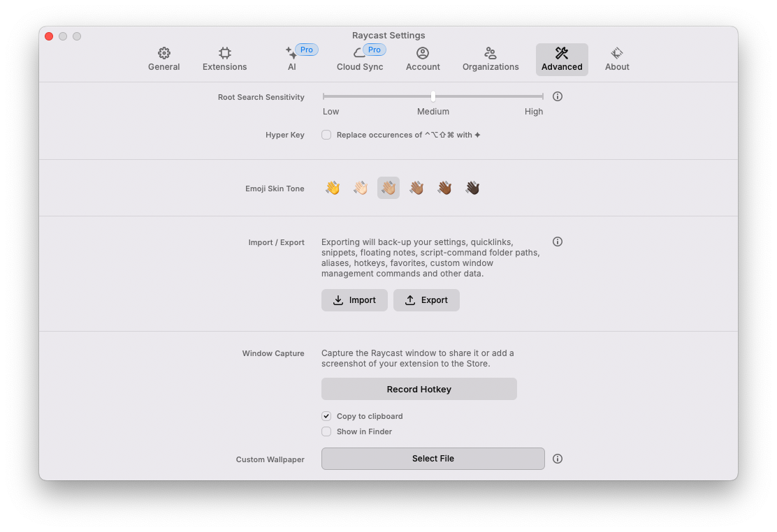777x532 pixels.
Task: Open the About tab
Action: tap(617, 59)
